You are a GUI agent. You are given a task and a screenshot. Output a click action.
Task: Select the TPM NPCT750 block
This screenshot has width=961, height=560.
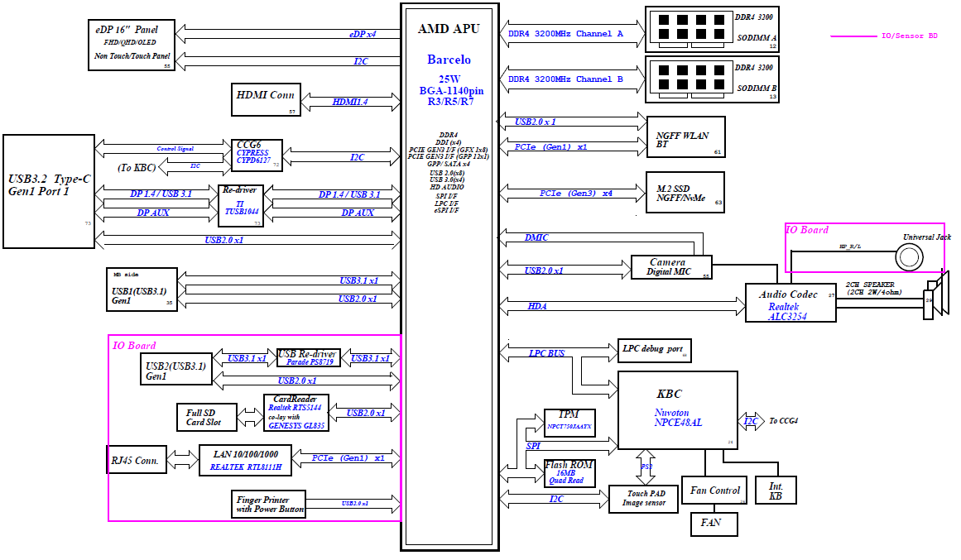point(569,422)
